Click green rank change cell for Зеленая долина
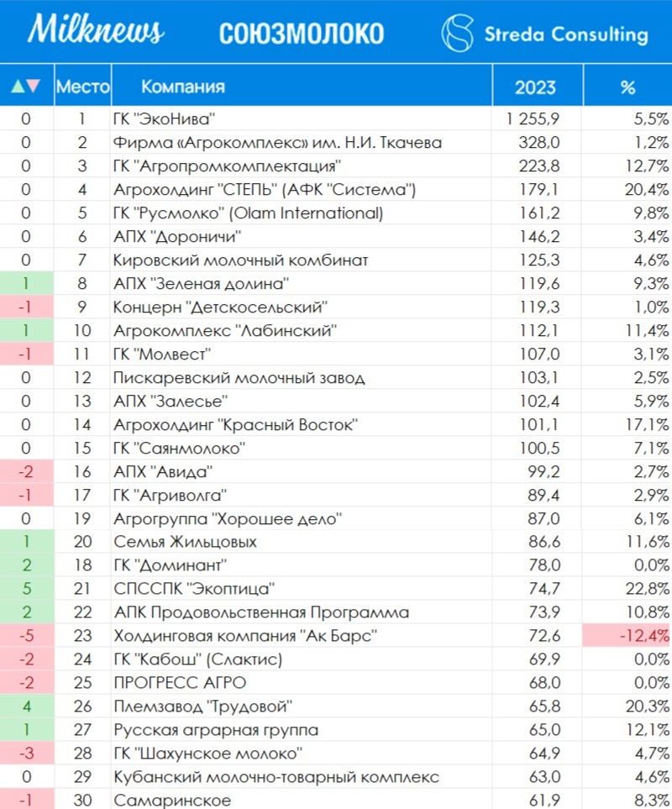The height and width of the screenshot is (809, 672). pos(26,283)
